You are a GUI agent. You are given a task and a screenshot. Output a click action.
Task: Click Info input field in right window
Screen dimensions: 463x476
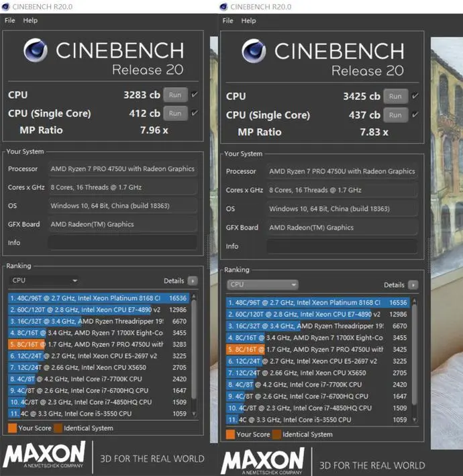point(342,246)
